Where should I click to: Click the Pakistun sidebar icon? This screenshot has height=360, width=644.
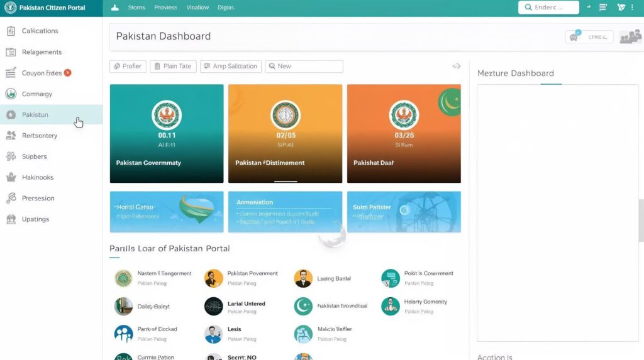pos(11,114)
